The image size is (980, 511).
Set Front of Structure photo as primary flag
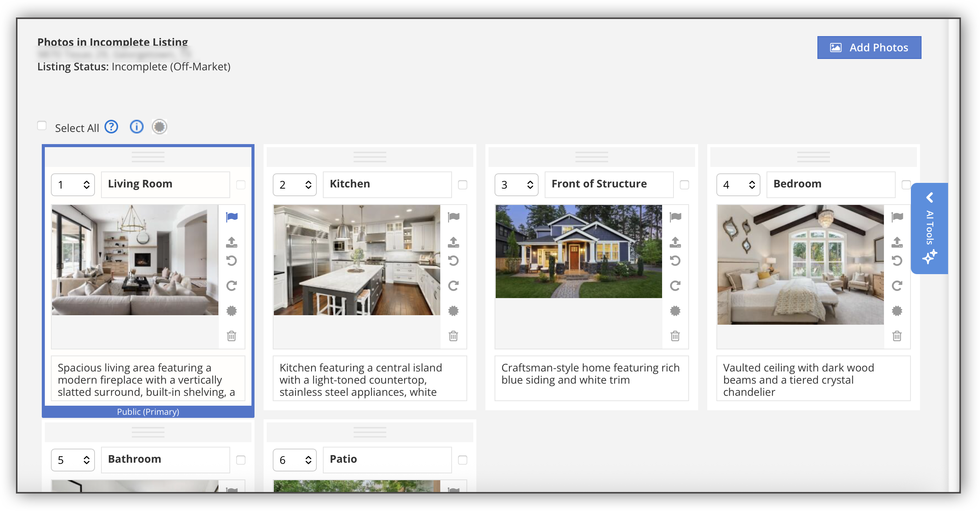click(x=675, y=217)
